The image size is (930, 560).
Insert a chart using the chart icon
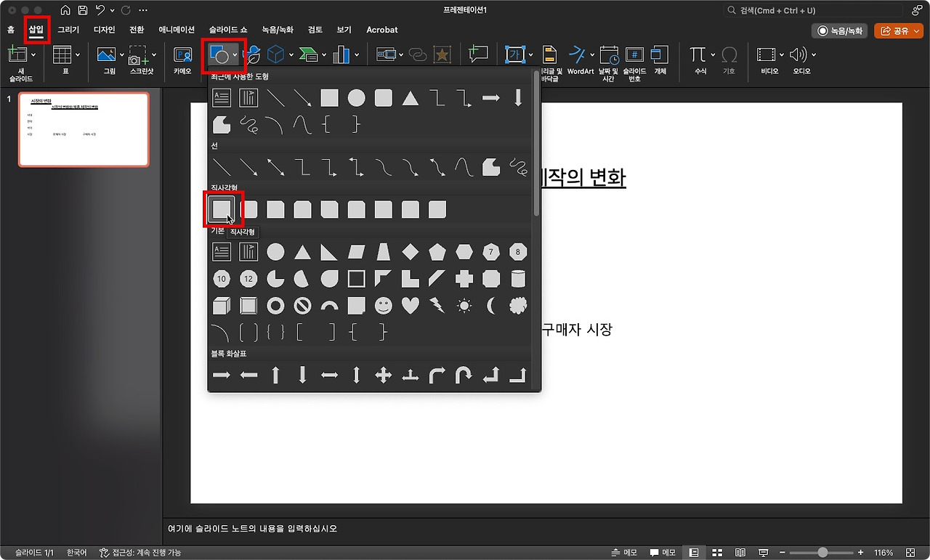coord(341,54)
